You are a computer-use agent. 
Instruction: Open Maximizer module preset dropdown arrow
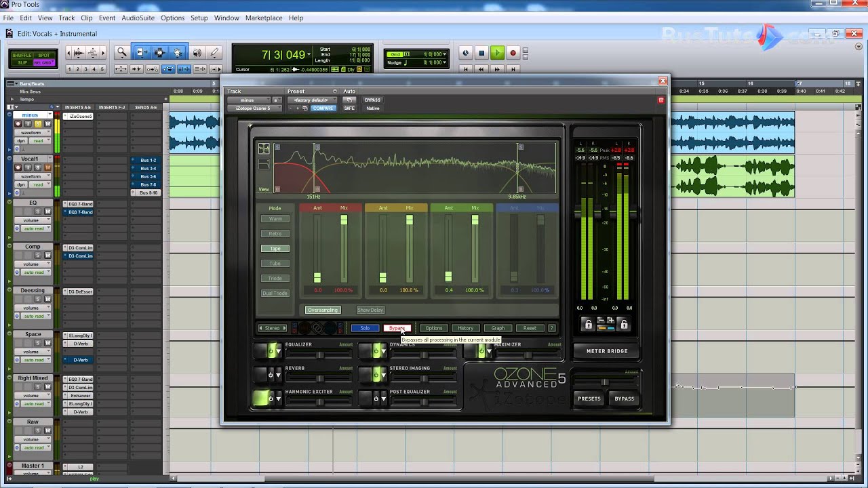pyautogui.click(x=490, y=352)
